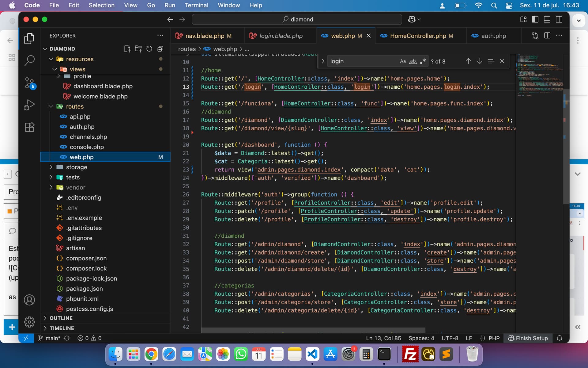Expand the TIMELINE section
This screenshot has width=588, height=368.
(x=105, y=328)
